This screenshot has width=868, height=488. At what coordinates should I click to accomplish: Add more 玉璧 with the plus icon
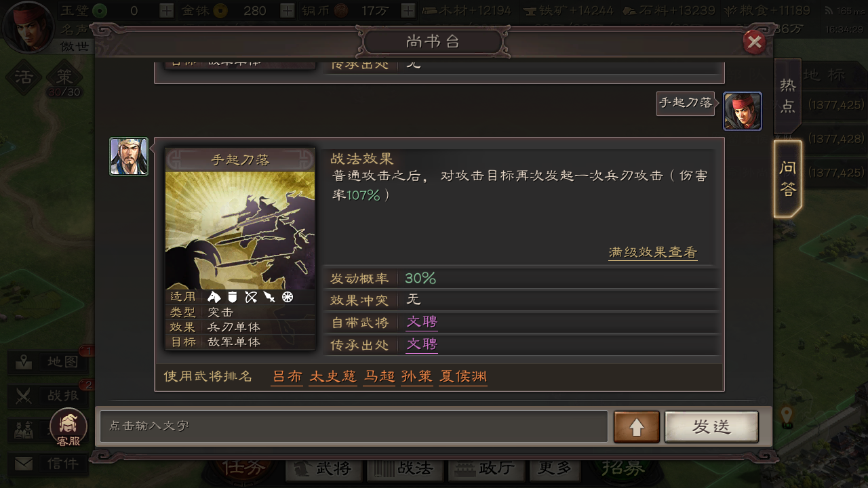[x=166, y=10]
